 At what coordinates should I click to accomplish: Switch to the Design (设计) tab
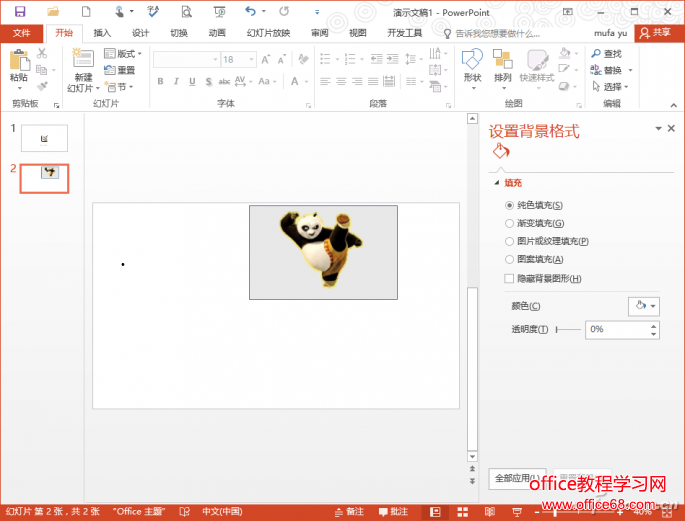pos(140,33)
